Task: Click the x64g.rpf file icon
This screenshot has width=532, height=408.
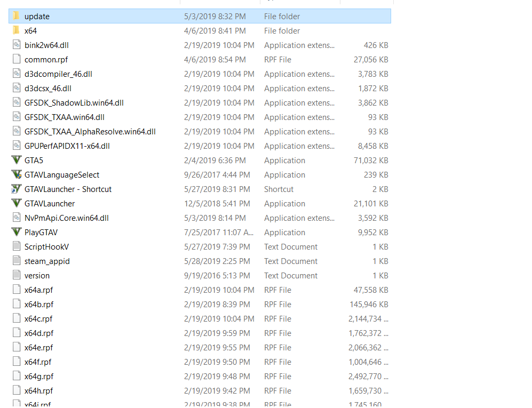Action: click(x=17, y=377)
